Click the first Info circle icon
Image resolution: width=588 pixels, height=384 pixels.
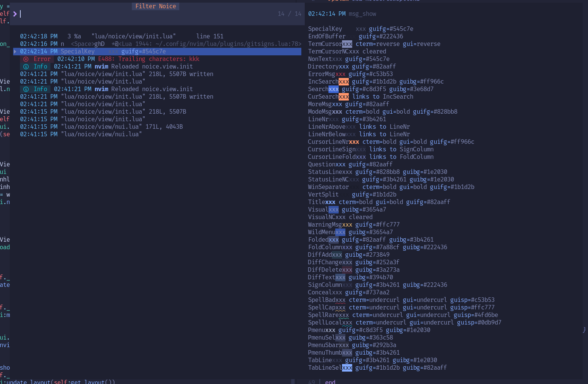[x=26, y=67]
